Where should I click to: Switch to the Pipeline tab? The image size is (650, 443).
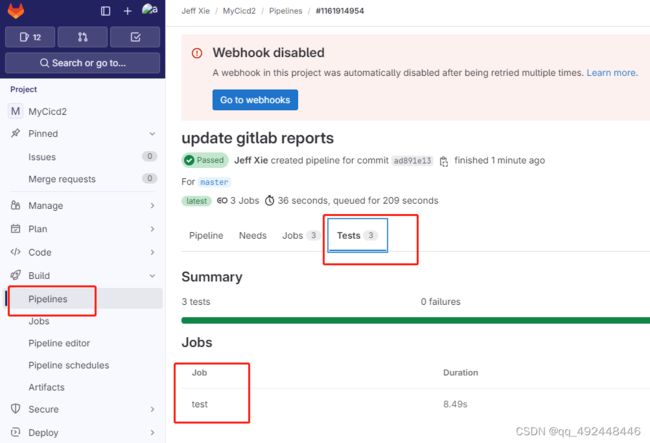206,235
